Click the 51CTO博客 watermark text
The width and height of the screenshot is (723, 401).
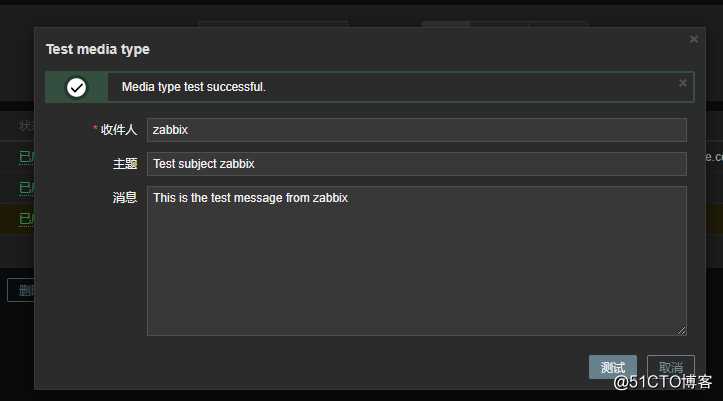[663, 382]
